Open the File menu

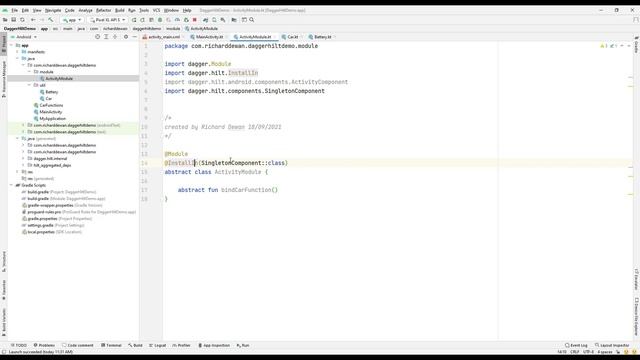click(x=14, y=10)
